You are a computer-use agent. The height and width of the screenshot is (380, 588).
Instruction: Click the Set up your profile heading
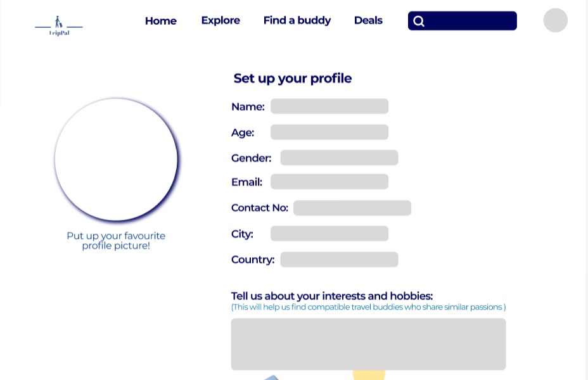[x=293, y=78]
